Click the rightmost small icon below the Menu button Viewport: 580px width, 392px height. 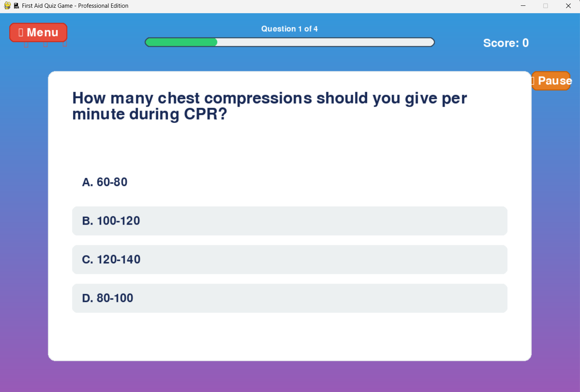(x=65, y=45)
